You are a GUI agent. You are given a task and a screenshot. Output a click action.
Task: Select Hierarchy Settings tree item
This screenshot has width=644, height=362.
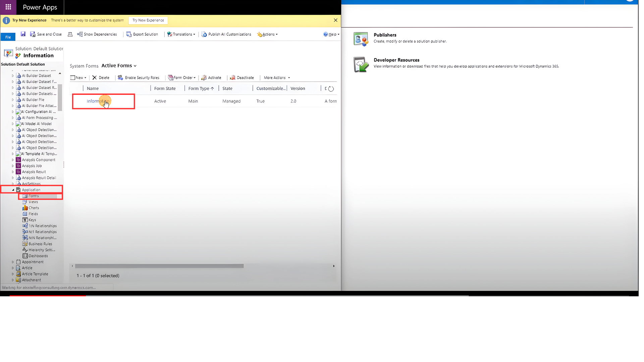point(42,250)
